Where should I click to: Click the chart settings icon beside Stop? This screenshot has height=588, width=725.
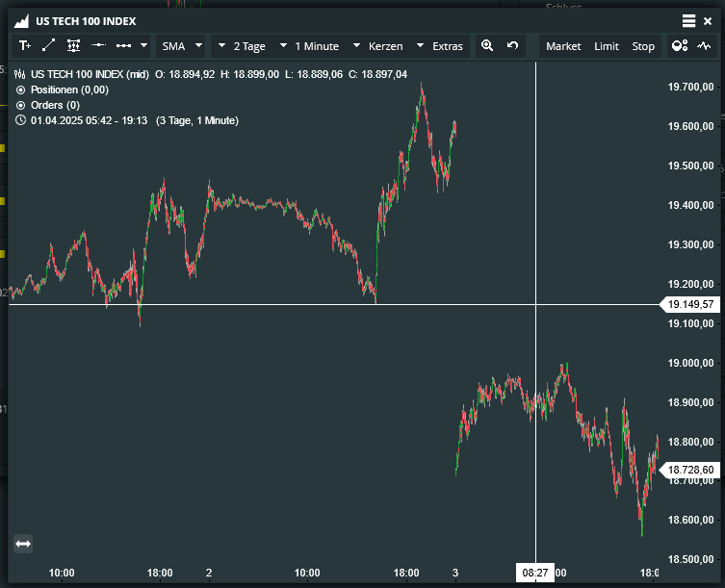(680, 45)
